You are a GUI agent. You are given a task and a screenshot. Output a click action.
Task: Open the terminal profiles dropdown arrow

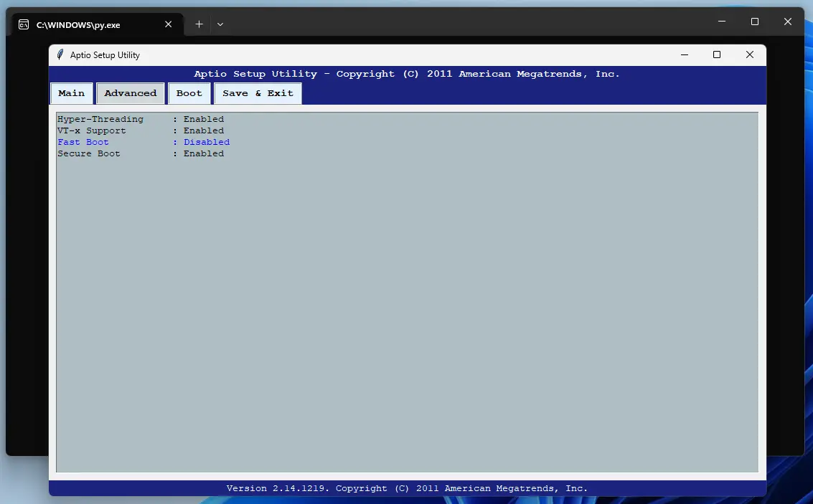220,24
